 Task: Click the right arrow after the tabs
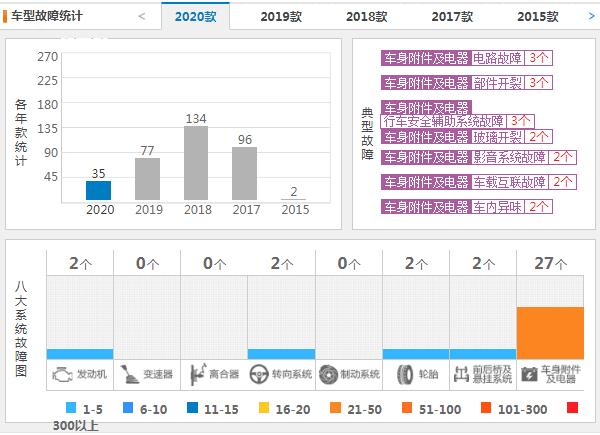tap(591, 16)
